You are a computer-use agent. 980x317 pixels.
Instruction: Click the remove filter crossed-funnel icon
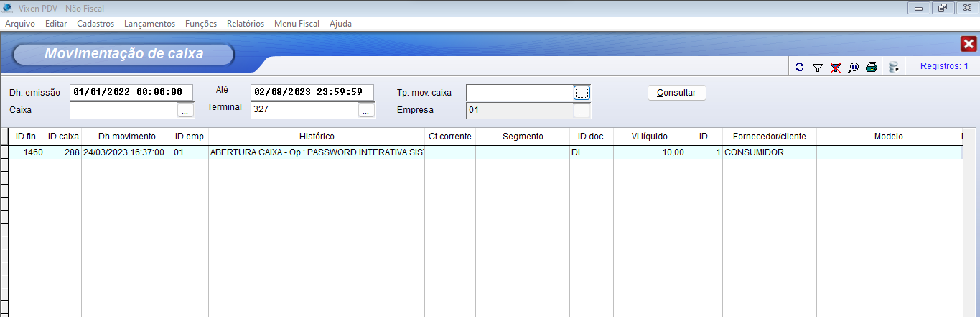click(x=835, y=68)
